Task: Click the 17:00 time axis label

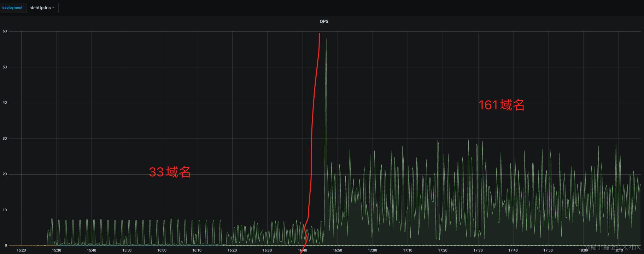Action: pyautogui.click(x=373, y=250)
